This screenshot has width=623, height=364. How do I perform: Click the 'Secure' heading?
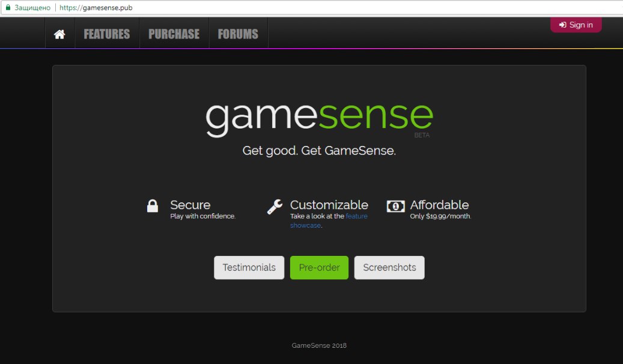(x=190, y=205)
